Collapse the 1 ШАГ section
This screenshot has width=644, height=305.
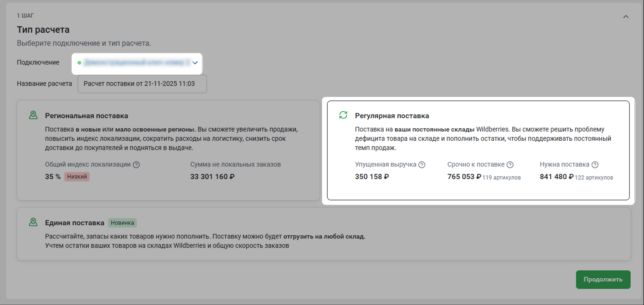pyautogui.click(x=626, y=17)
